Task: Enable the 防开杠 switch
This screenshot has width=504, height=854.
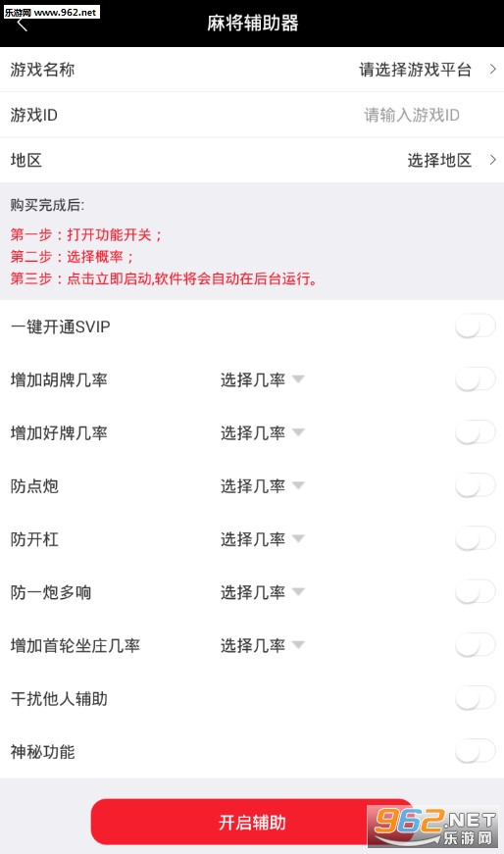Action: coord(476,538)
